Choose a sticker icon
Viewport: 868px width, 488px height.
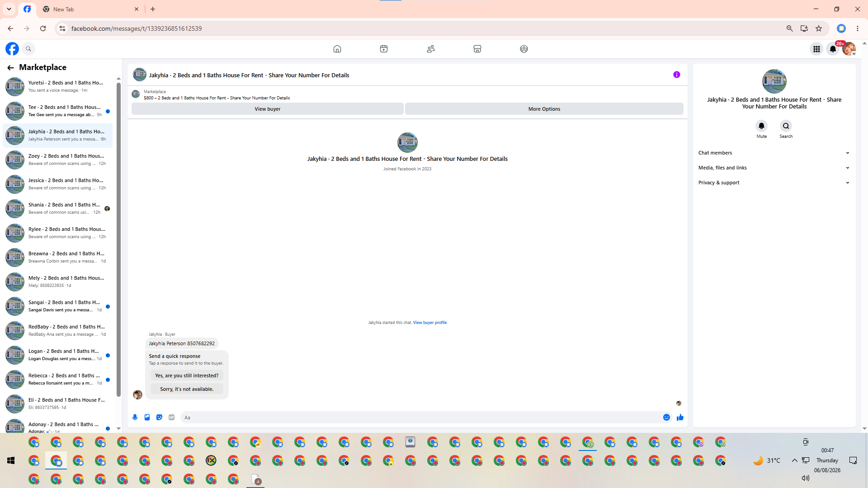159,418
